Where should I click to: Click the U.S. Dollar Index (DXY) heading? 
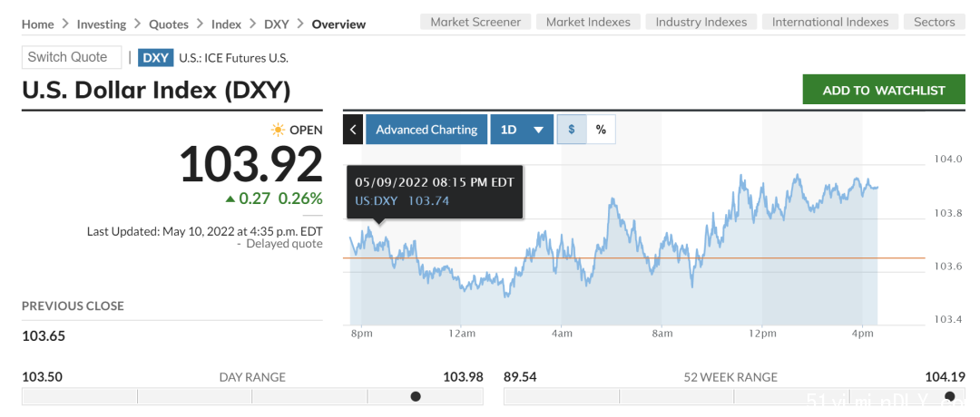click(x=156, y=91)
